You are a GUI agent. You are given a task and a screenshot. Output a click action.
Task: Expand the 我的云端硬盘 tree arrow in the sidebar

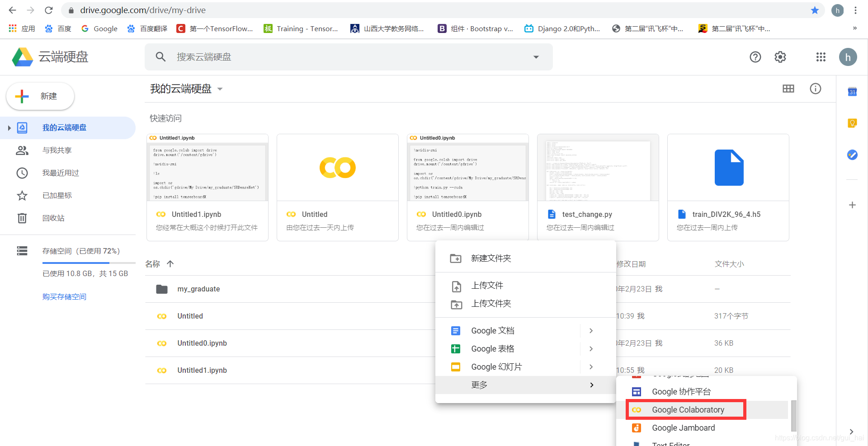(x=9, y=128)
